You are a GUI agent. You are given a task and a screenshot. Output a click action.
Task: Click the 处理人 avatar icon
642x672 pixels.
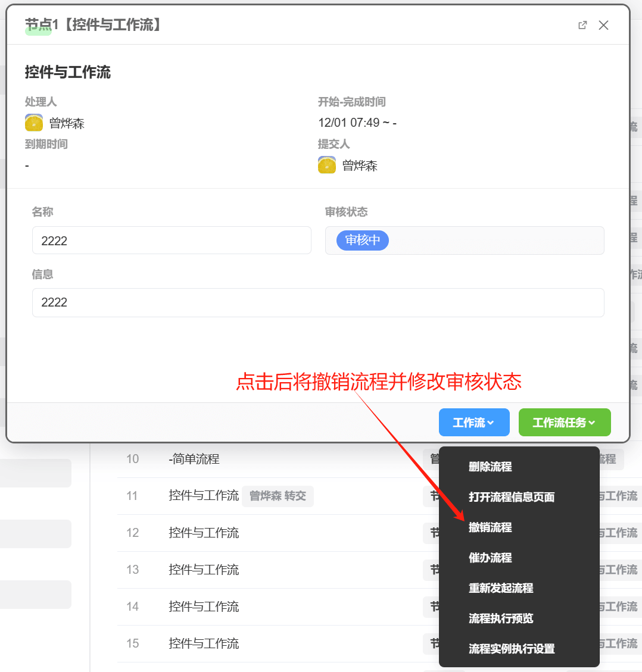click(x=34, y=123)
